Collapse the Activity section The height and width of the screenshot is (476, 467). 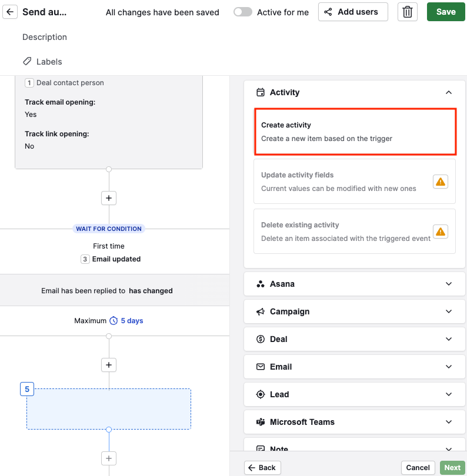[x=448, y=92]
